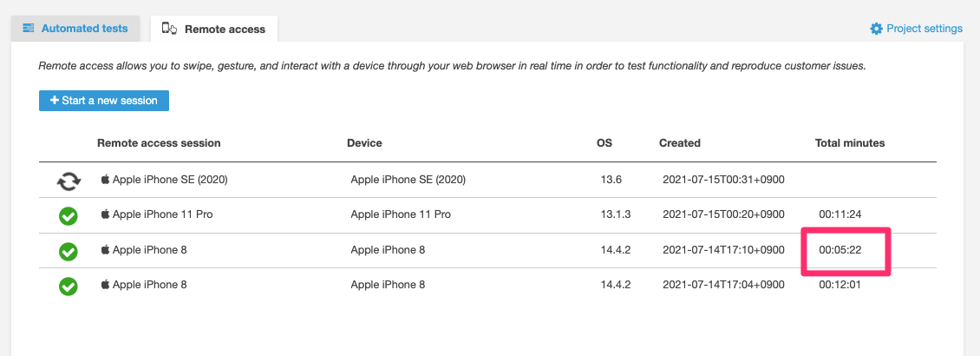
Task: Click the refresh status icon for iPhone SE
Action: [67, 181]
